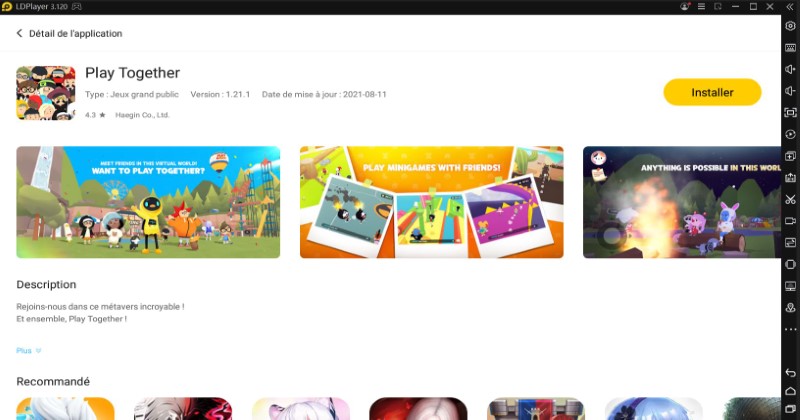The width and height of the screenshot is (800, 420).
Task: Show more sidebar tools via three dots
Action: [790, 329]
